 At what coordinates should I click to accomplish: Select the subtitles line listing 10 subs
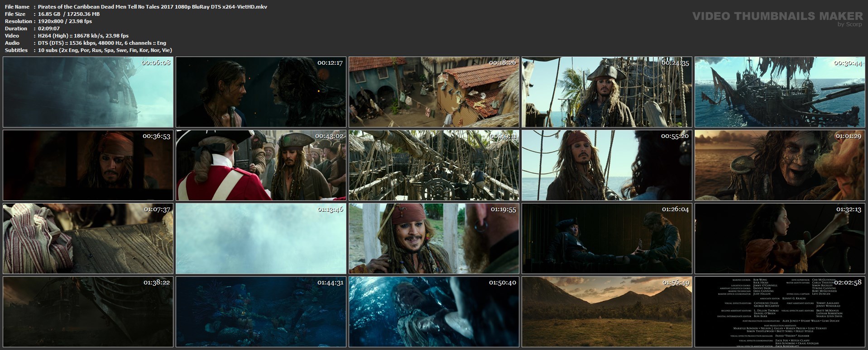[x=105, y=50]
